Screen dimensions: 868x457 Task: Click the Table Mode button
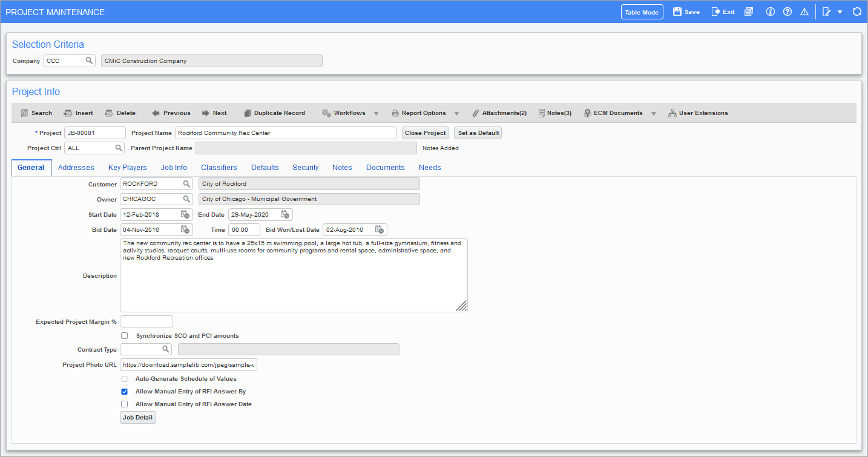point(642,12)
